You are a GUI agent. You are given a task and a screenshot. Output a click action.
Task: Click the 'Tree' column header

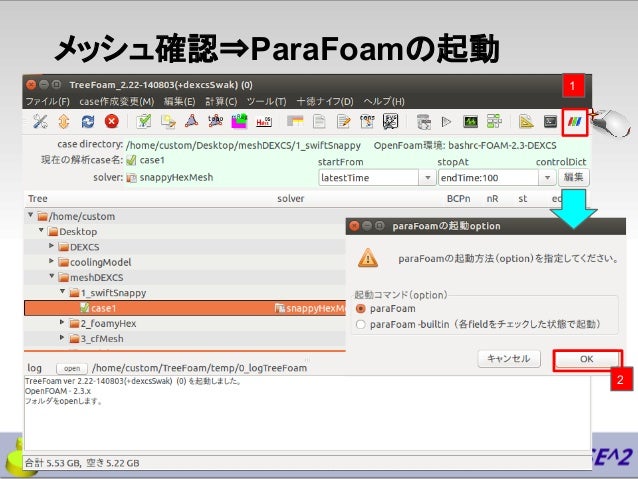tap(38, 199)
